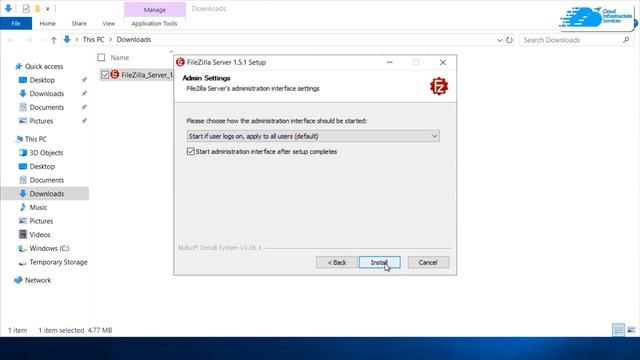Click the Back navigation arrow in Explorer
The height and width of the screenshot is (360, 640).
[x=11, y=40]
